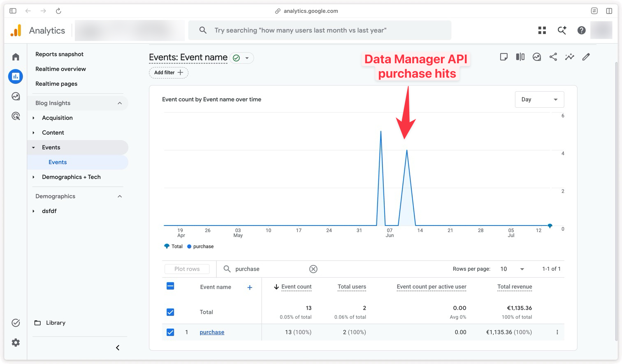The height and width of the screenshot is (364, 622).
Task: Open the Analytics insights sparkle search icon
Action: (x=562, y=30)
